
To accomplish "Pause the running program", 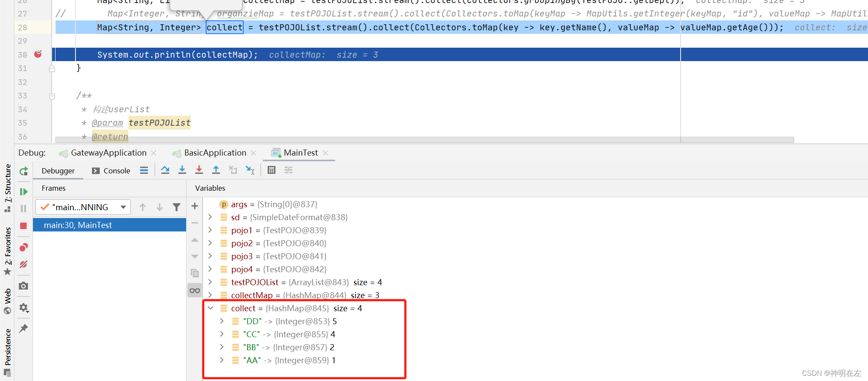I will coord(23,208).
